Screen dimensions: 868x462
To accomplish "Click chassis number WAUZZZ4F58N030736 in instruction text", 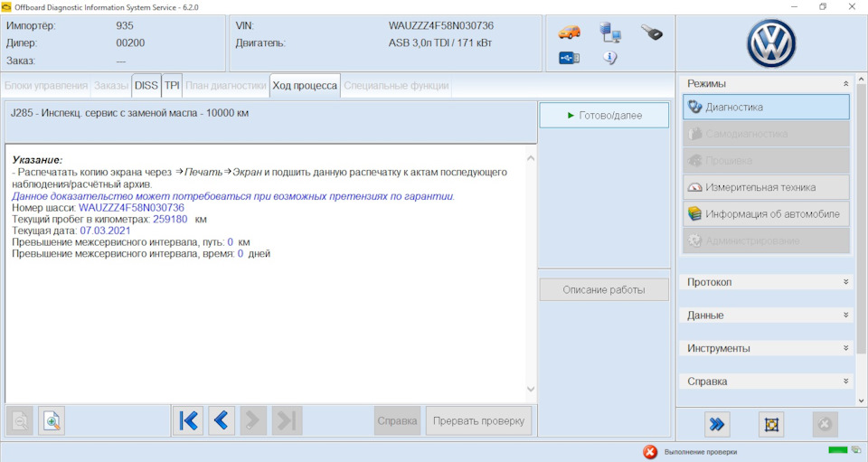I will coord(131,208).
